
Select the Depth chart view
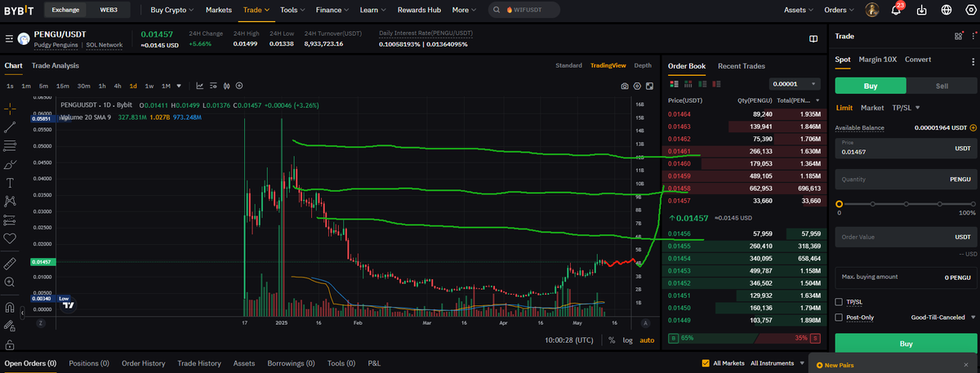pos(643,65)
